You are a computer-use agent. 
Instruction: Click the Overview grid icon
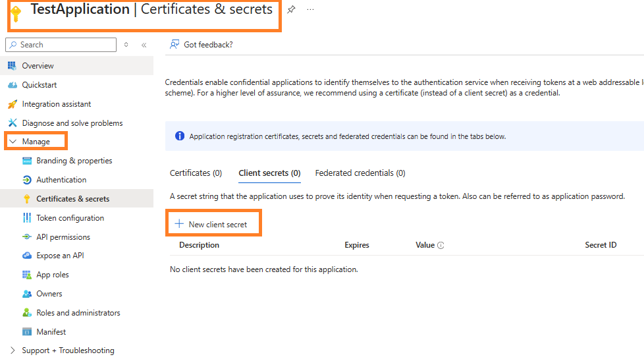(x=12, y=66)
